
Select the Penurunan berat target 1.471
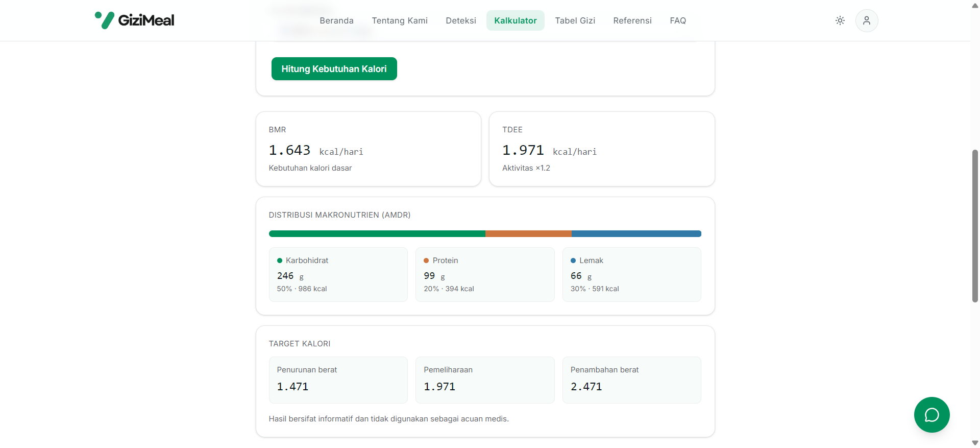coord(338,380)
